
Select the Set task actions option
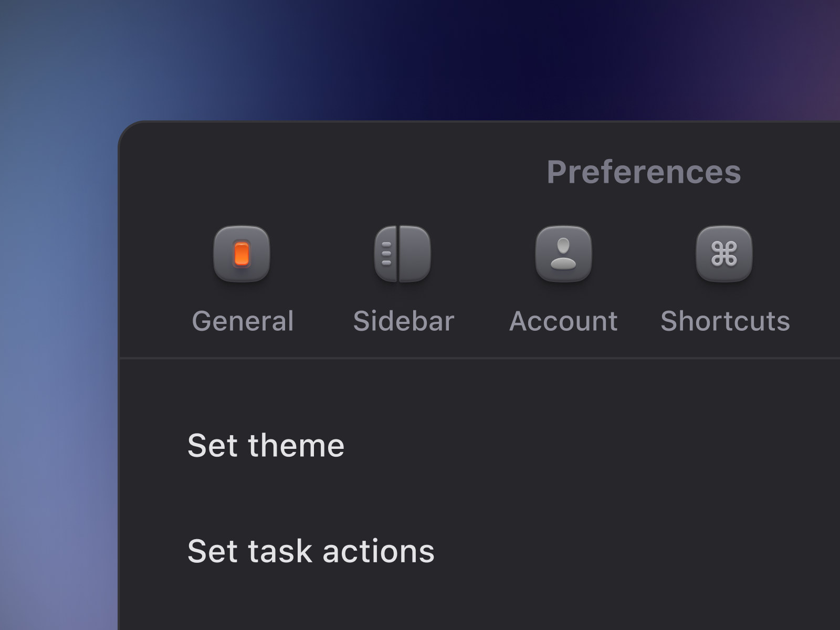click(311, 551)
